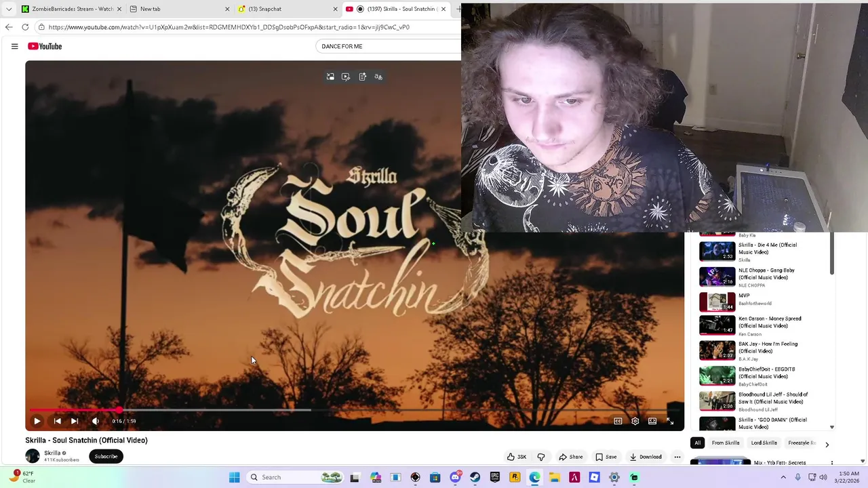The height and width of the screenshot is (488, 868).
Task: Click the first overlay icon atop the video
Action: (x=330, y=77)
